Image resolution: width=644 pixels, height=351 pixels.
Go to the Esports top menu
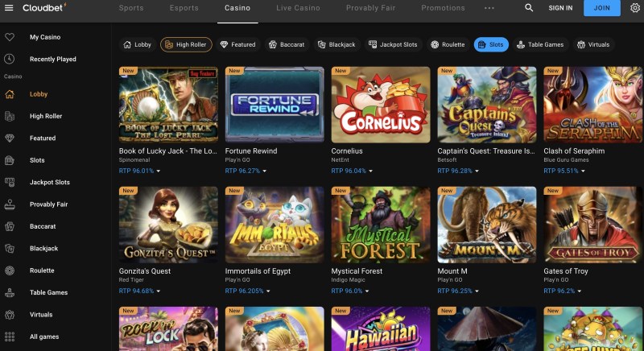pyautogui.click(x=184, y=8)
